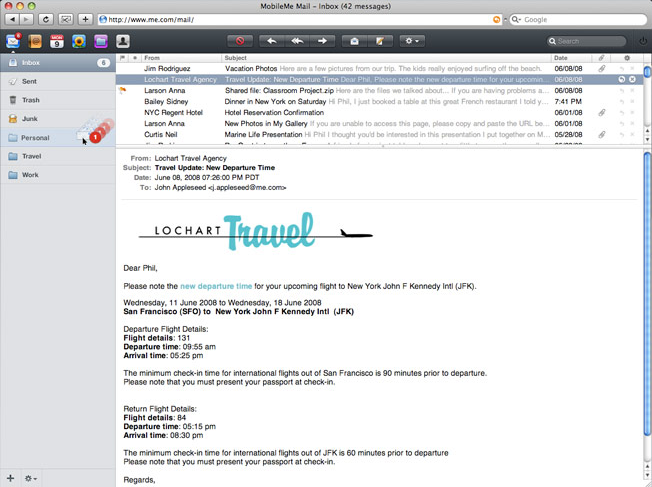This screenshot has height=487, width=652.
Task: Click the delete X on selected Lochart row
Action: pyautogui.click(x=632, y=79)
